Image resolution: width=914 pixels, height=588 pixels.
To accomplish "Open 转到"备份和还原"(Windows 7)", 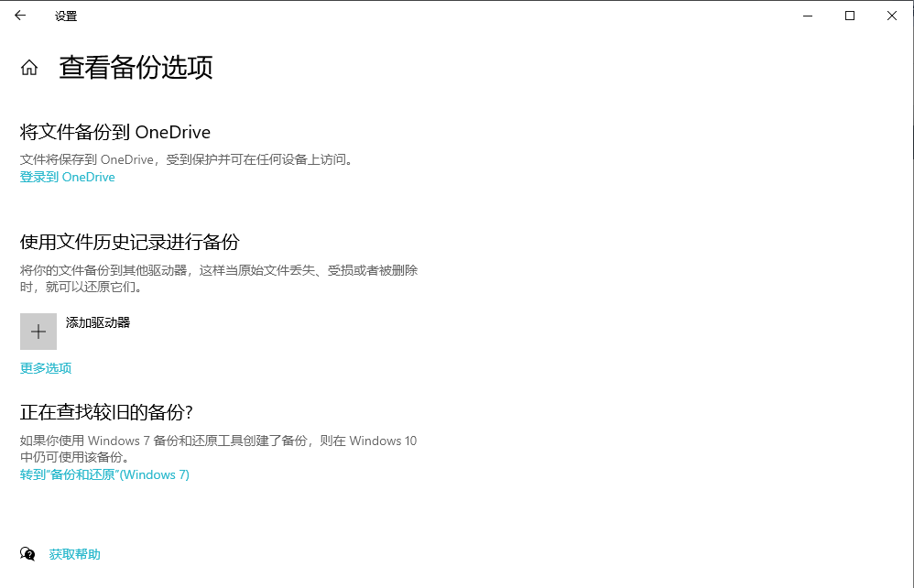I will click(104, 474).
